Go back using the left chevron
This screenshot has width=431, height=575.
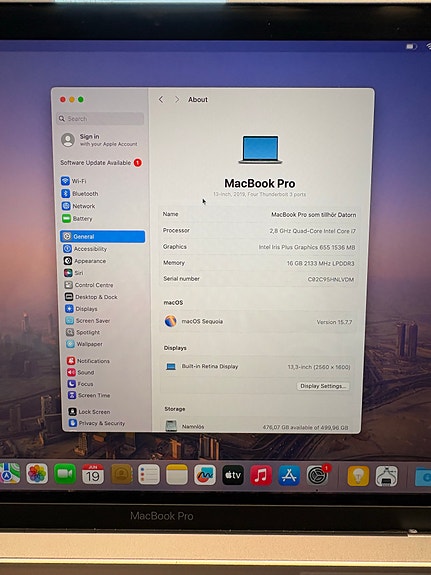pos(161,99)
